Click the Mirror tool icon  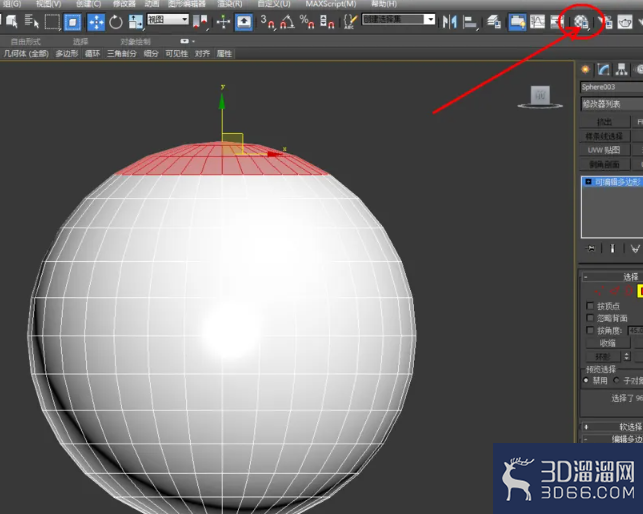(450, 22)
